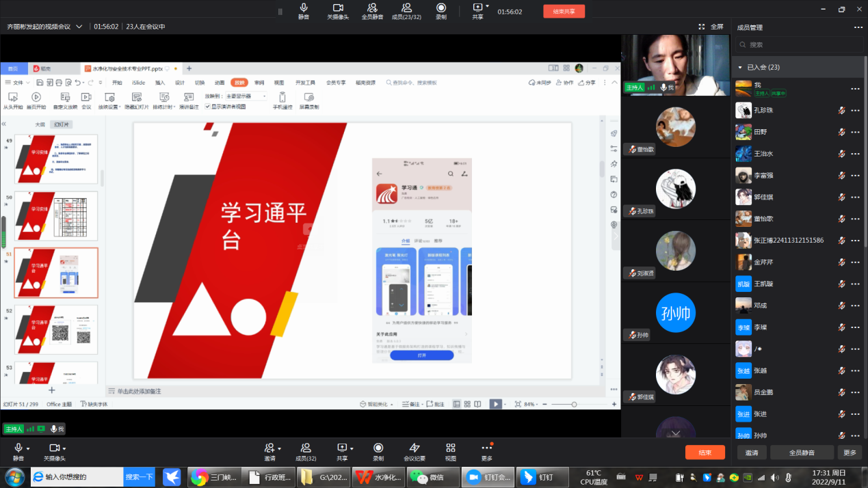Open the WPS 水净化 taskbar item
Screen dimensions: 868x488
tap(378, 477)
